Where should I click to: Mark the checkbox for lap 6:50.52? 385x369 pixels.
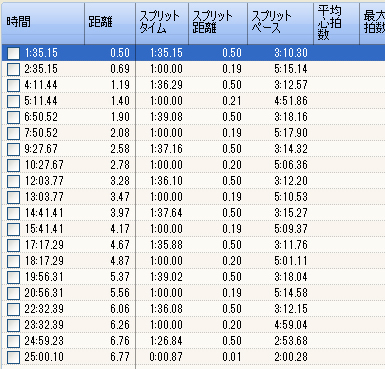point(14,117)
